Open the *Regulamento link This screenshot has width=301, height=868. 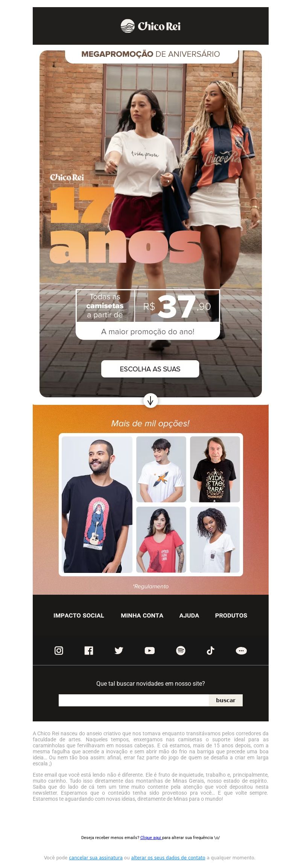pyautogui.click(x=150, y=586)
